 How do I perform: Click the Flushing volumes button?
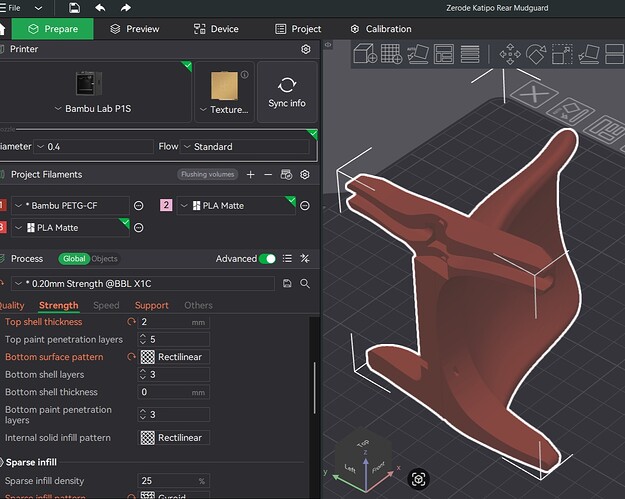pyautogui.click(x=207, y=174)
